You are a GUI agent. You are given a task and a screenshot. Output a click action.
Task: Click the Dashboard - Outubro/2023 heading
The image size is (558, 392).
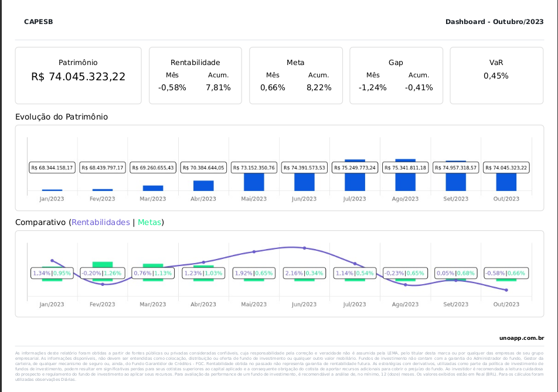coord(494,22)
